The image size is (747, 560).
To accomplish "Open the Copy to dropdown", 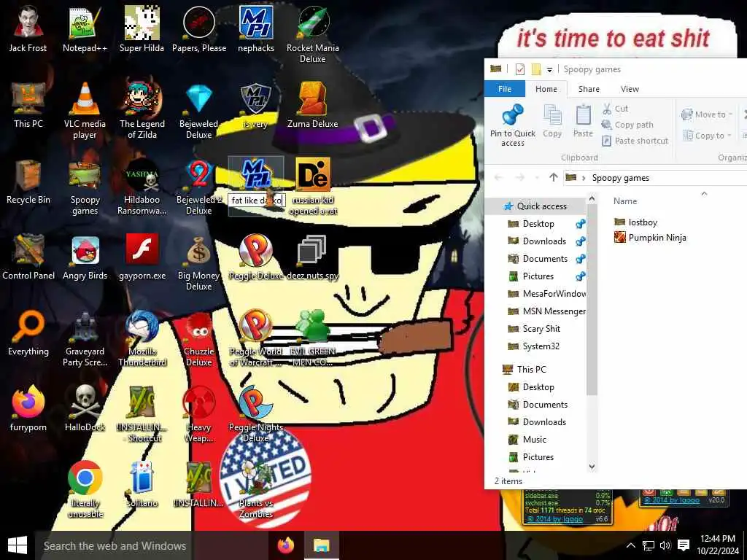I will point(707,135).
